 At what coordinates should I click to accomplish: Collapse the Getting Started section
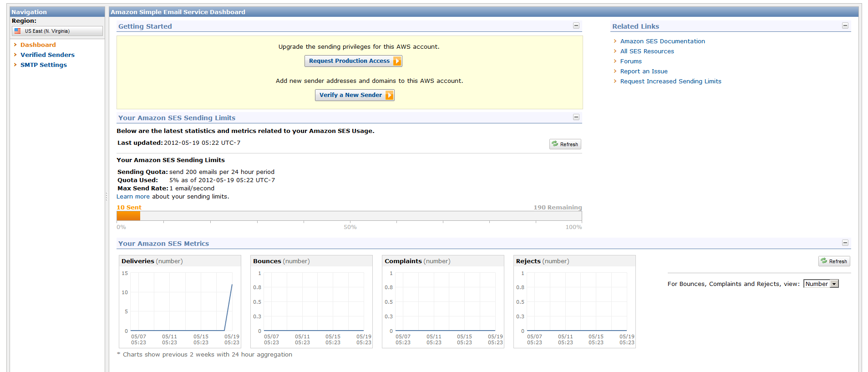[576, 25]
